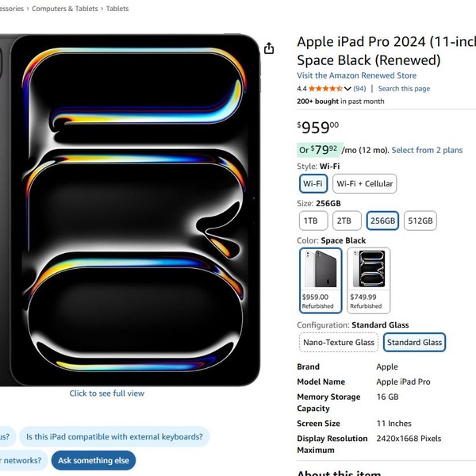
Task: Click the star rating icons
Action: 325,89
